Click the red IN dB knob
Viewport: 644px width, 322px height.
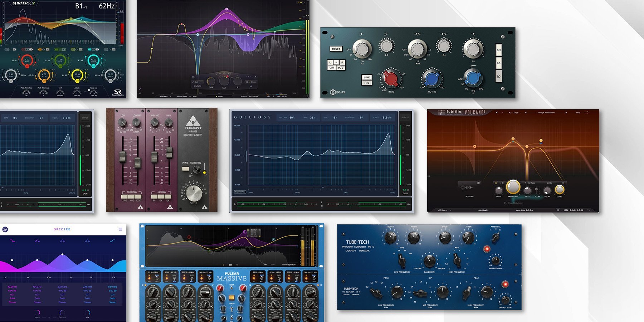[x=390, y=78]
